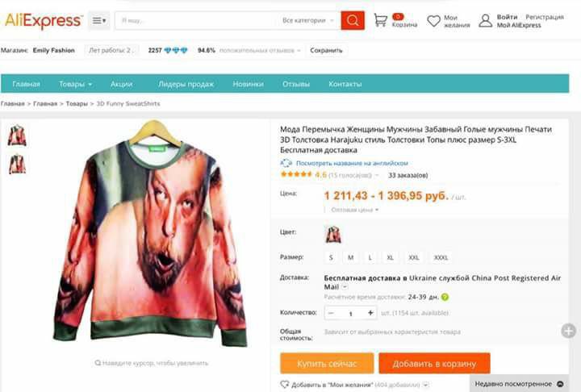Click the Добавить в корзину button
Image resolution: width=581 pixels, height=392 pixels.
(x=434, y=364)
